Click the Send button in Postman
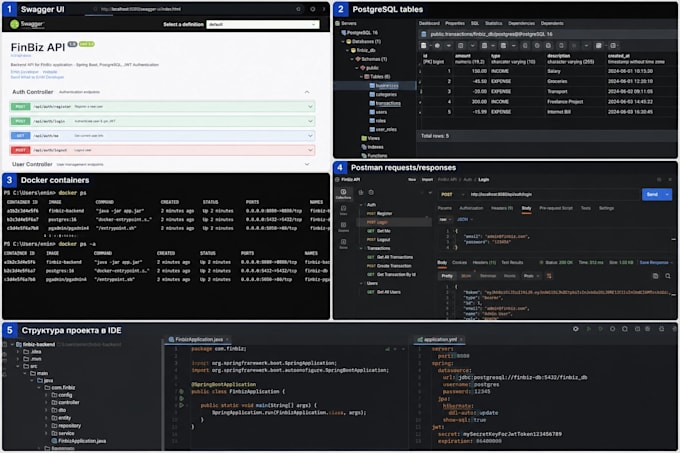The height and width of the screenshot is (453, 680). pos(652,195)
